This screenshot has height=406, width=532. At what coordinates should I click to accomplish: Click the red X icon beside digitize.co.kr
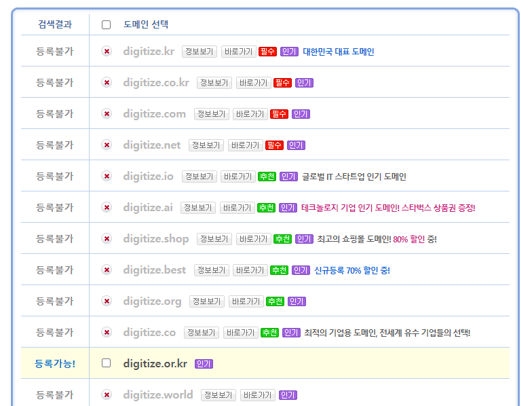tap(107, 83)
